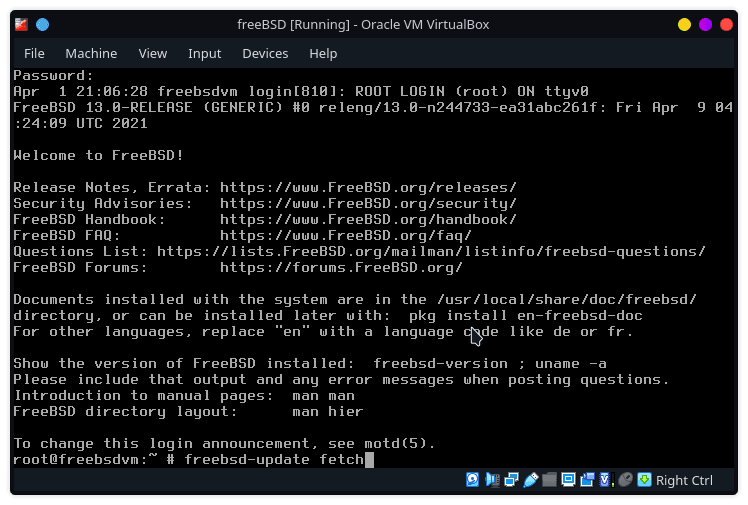Click the 'pkg install en-freebsd-doc' text
This screenshot has height=505, width=748.
(x=526, y=316)
